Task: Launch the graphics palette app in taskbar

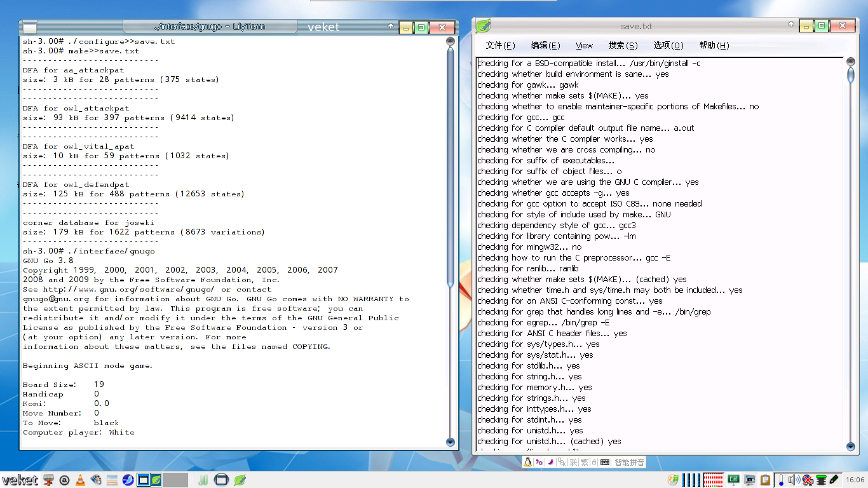Action: (96, 480)
